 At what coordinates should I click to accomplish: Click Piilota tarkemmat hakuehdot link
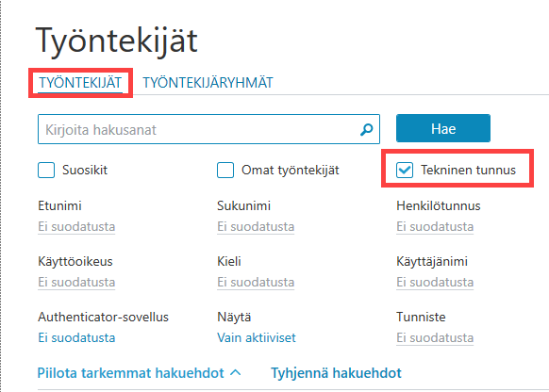[x=130, y=373]
